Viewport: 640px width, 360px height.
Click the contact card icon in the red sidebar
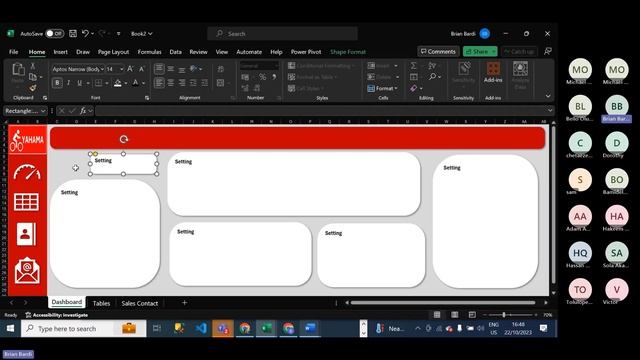click(27, 234)
